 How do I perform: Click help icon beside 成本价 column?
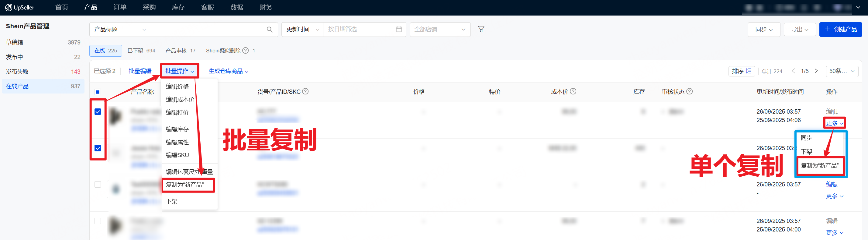[573, 91]
